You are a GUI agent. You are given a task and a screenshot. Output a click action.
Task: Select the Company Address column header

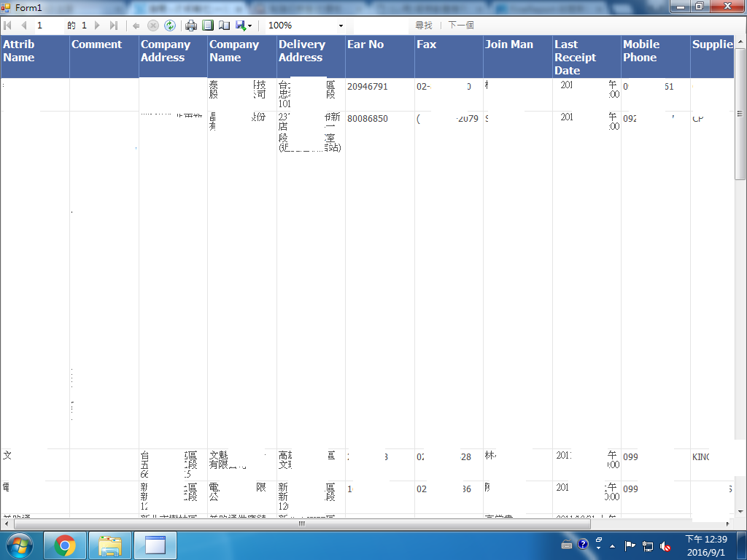(173, 57)
